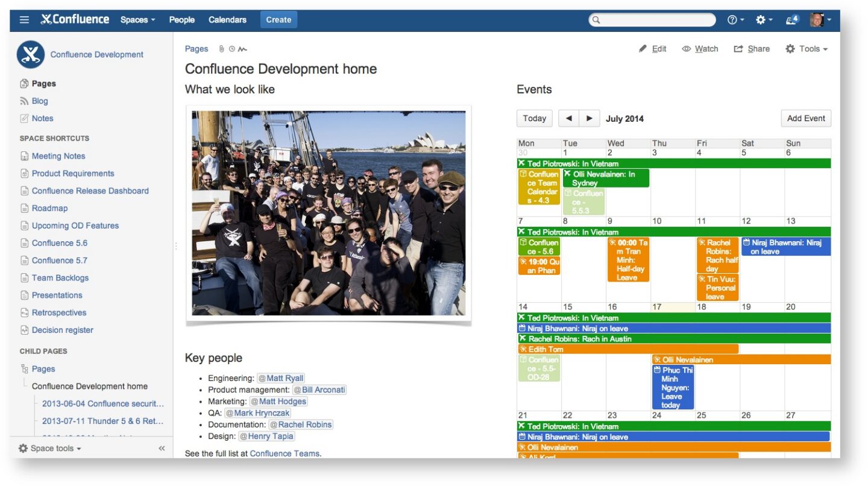Screen dimensions: 868x486
Task: Click into the header search field
Action: tap(652, 20)
